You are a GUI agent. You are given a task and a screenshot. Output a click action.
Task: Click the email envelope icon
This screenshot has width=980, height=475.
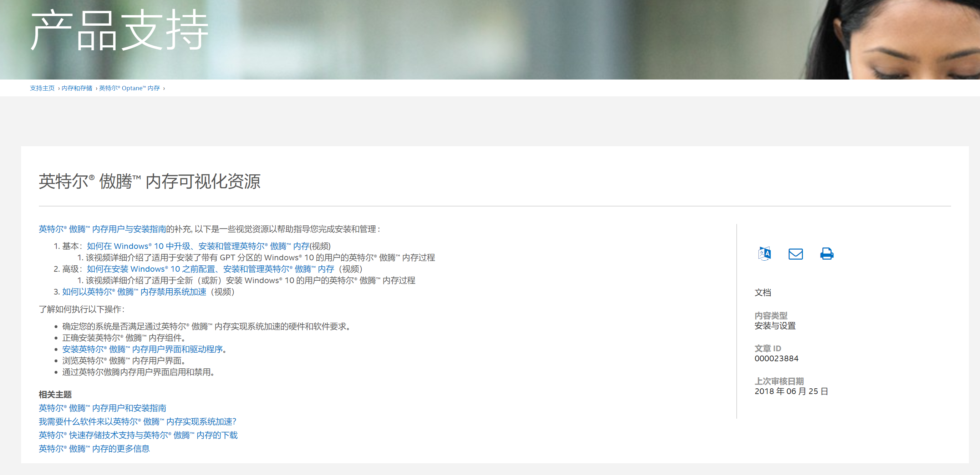point(796,254)
